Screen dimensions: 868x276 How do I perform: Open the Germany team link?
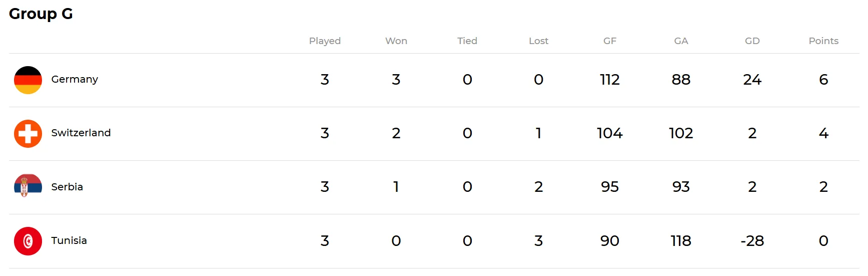[x=75, y=80]
